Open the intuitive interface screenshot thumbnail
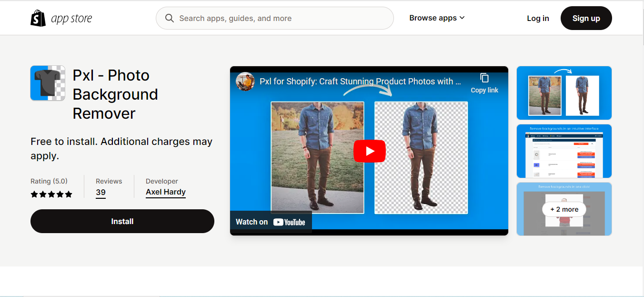Screen dimensions: 644x297 564,151
